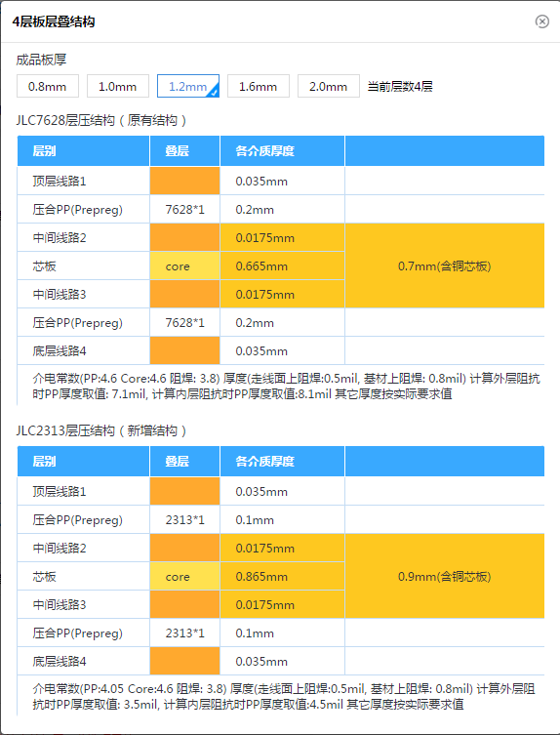Click the 当前层数4层 label

pos(400,86)
